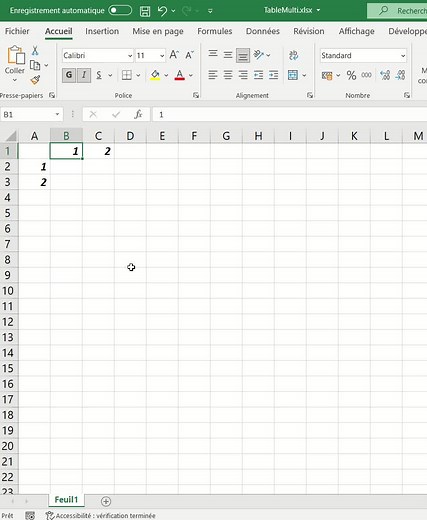Image resolution: width=427 pixels, height=520 pixels.
Task: Open Alignement dialog launcher
Action: tap(310, 95)
